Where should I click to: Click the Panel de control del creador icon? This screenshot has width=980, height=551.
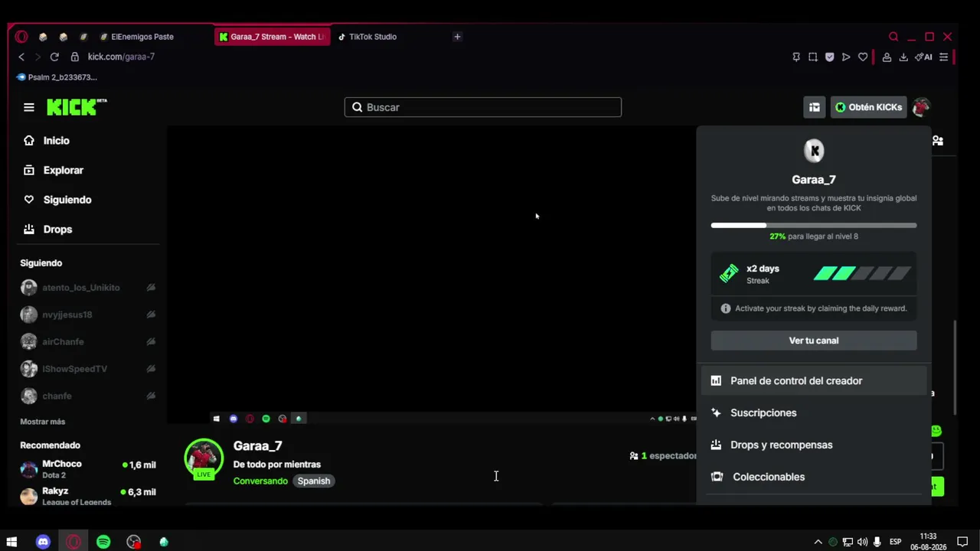(716, 380)
